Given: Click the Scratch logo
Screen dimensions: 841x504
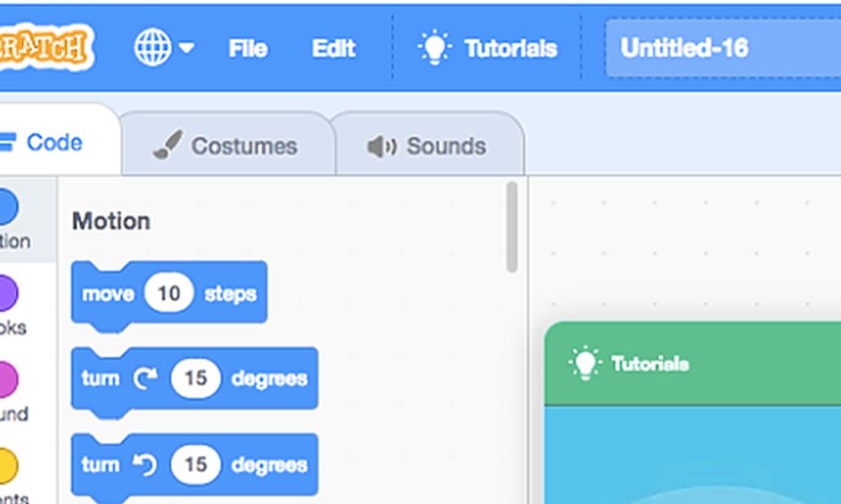Looking at the screenshot, I should point(45,48).
